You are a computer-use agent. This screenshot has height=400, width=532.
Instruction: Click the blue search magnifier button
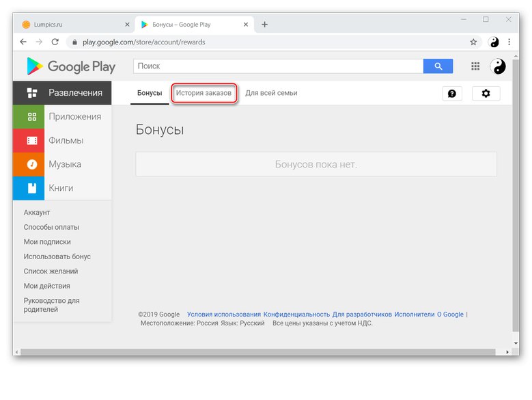pyautogui.click(x=438, y=66)
